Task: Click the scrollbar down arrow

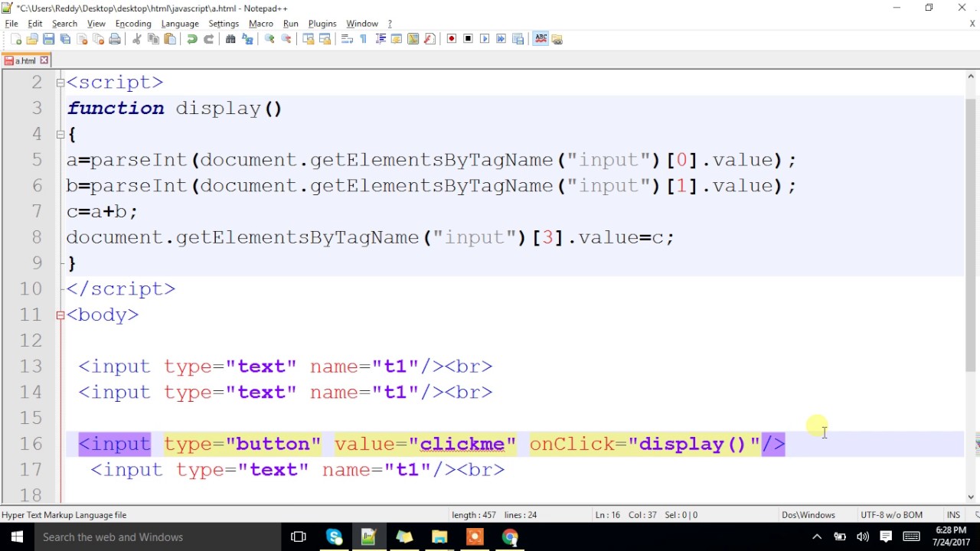Action: coord(971,497)
